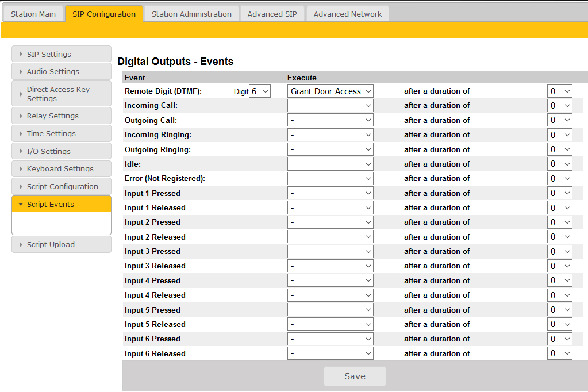Image resolution: width=588 pixels, height=392 pixels.
Task: Open duration dropdown for Idle event
Action: 559,164
